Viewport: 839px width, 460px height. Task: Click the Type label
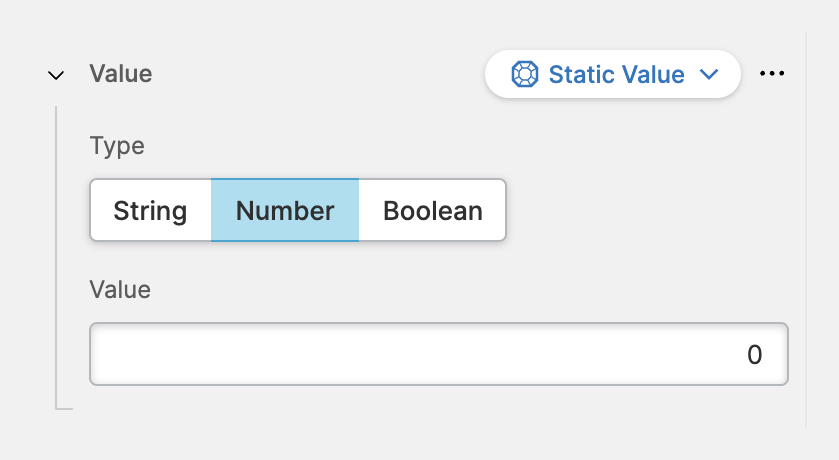click(117, 146)
